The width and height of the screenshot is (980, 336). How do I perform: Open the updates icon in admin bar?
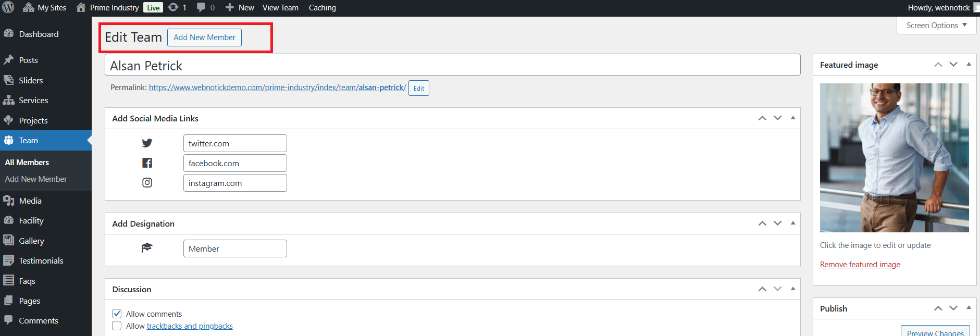click(x=173, y=7)
